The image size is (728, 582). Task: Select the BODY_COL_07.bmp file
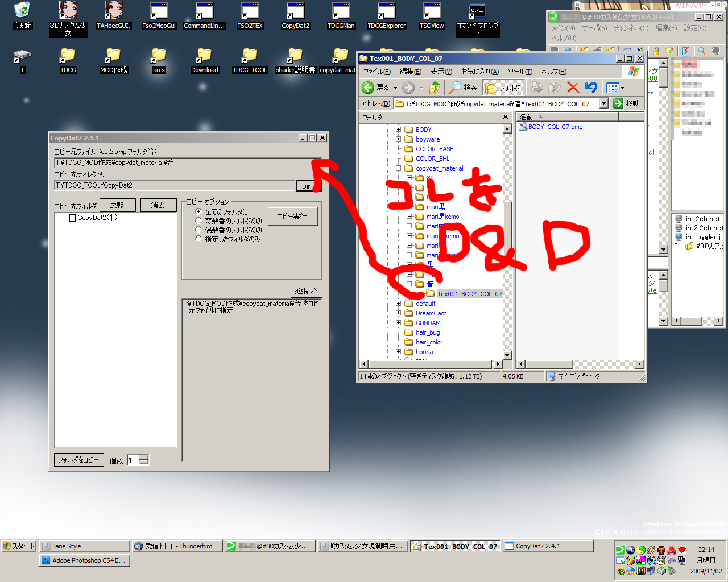pos(555,127)
